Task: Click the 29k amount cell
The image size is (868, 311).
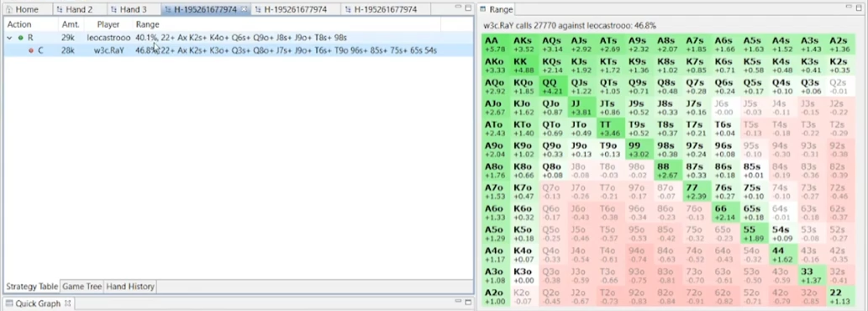Action: click(68, 38)
